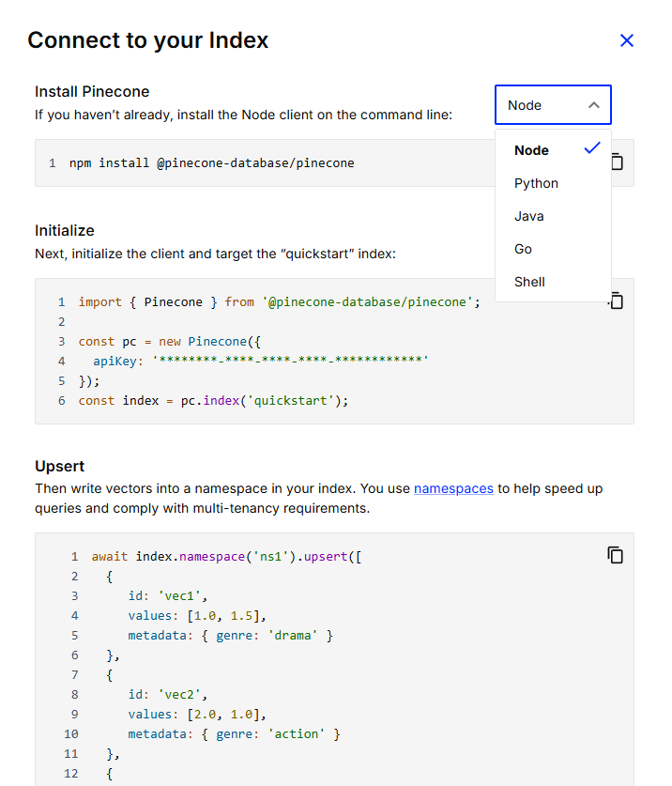Click the metadata genre 'drama' line

coord(231,635)
